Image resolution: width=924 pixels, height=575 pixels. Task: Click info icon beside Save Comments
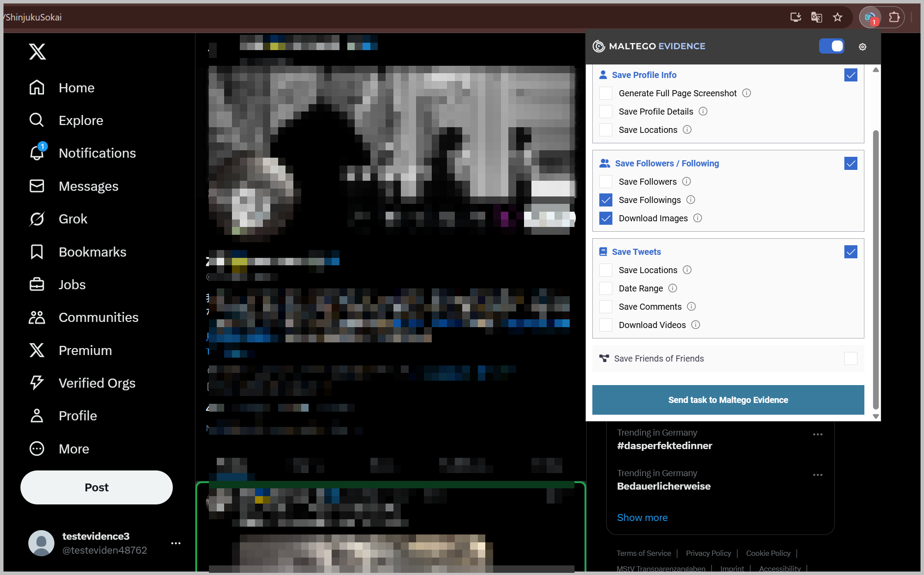pyautogui.click(x=691, y=306)
